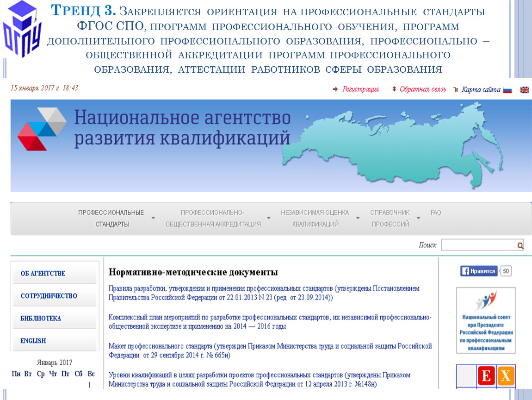Viewport: 532px width, 400px height.
Task: Switch site language with the Russian flag
Action: coord(507,90)
